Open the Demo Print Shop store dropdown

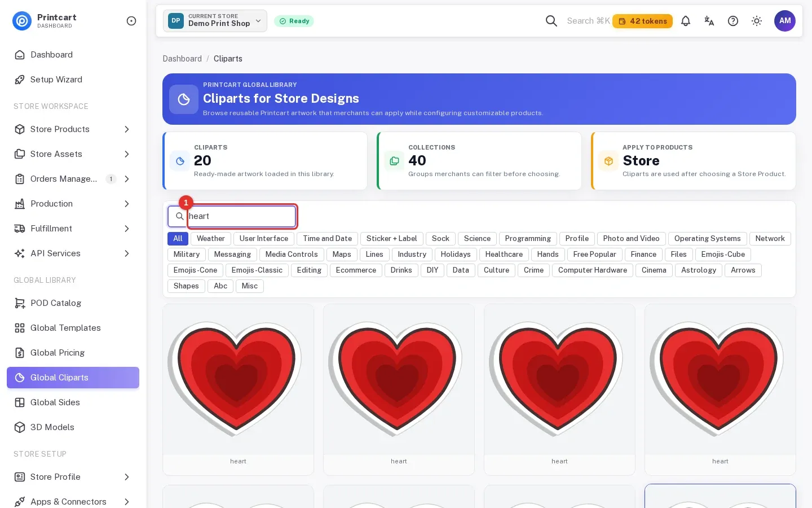tap(215, 21)
